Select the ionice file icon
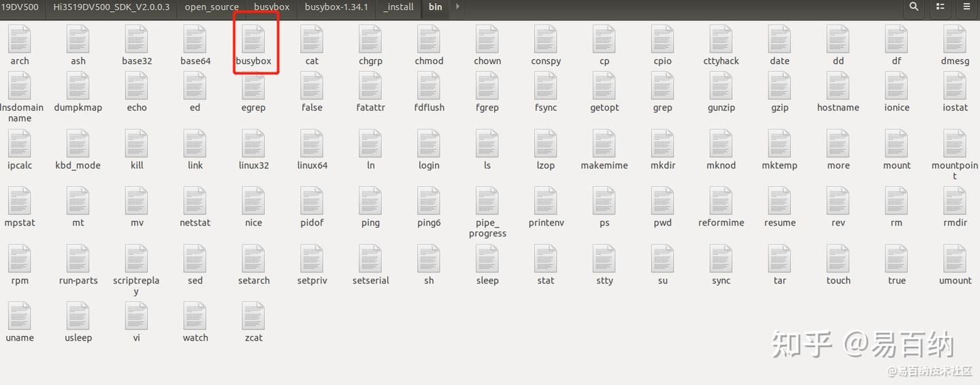 [897, 86]
